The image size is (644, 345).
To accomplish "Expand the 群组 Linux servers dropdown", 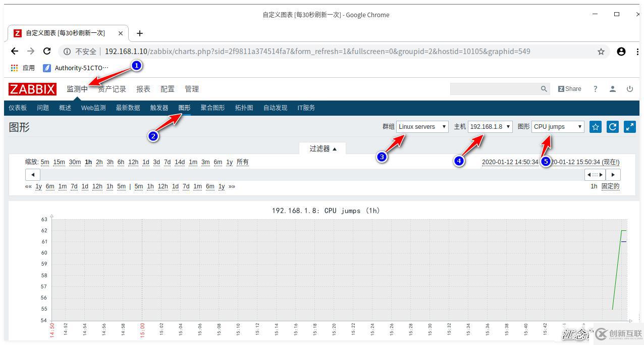I will click(422, 127).
